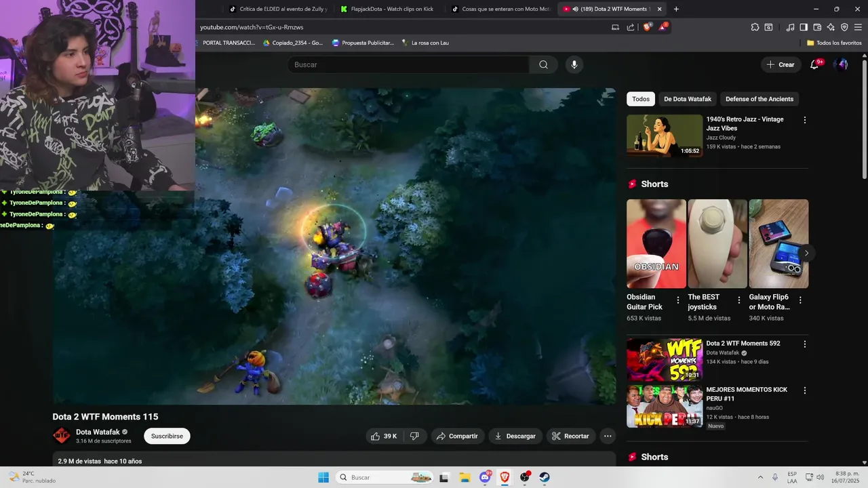868x488 pixels.
Task: Open the Dota 2 WTF Moments 592 thumbnail
Action: click(665, 360)
